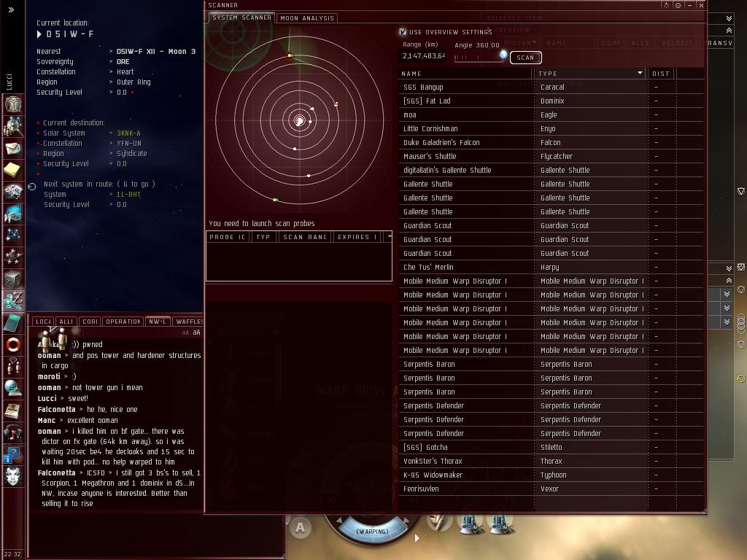This screenshot has width=747, height=560.
Task: Open the Alliance chat tab
Action: click(x=66, y=322)
